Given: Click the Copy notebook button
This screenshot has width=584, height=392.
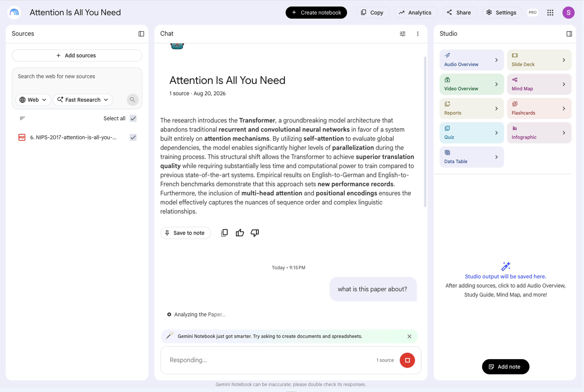Looking at the screenshot, I should 372,12.
